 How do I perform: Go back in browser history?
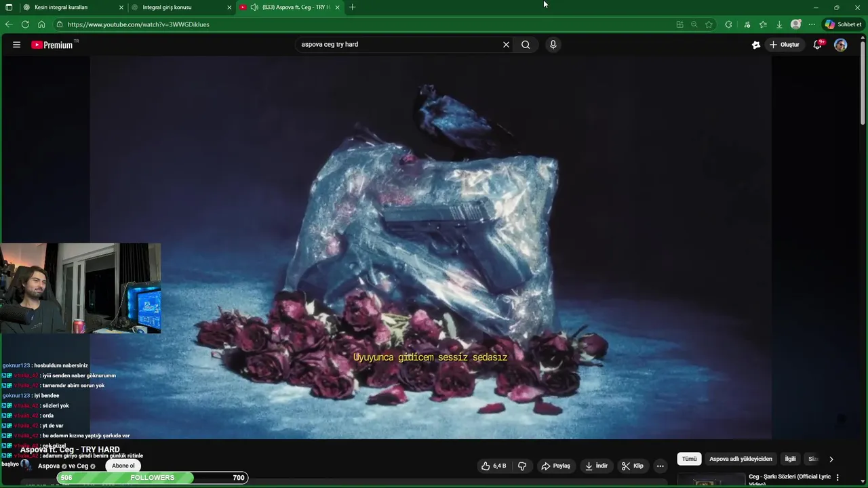tap(9, 24)
